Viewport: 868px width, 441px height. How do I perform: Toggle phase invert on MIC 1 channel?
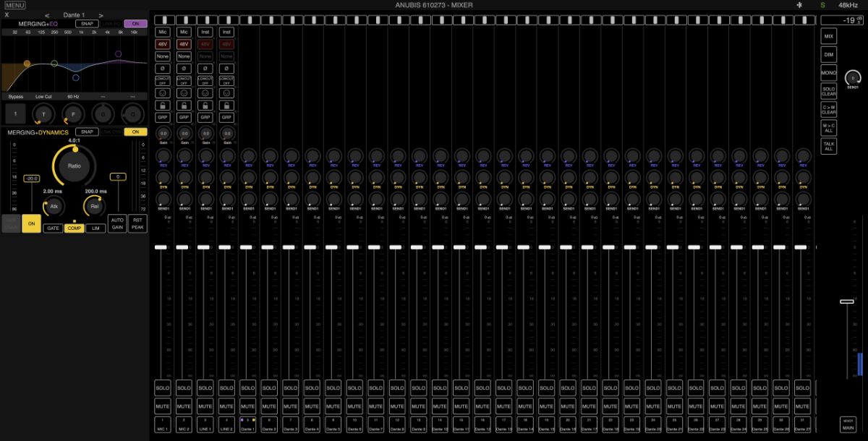tap(163, 68)
